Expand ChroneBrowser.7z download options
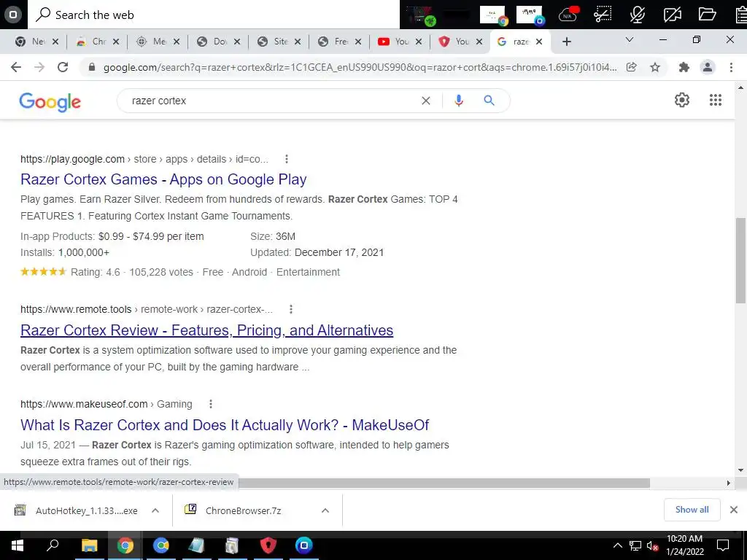The height and width of the screenshot is (560, 747). pos(325,510)
